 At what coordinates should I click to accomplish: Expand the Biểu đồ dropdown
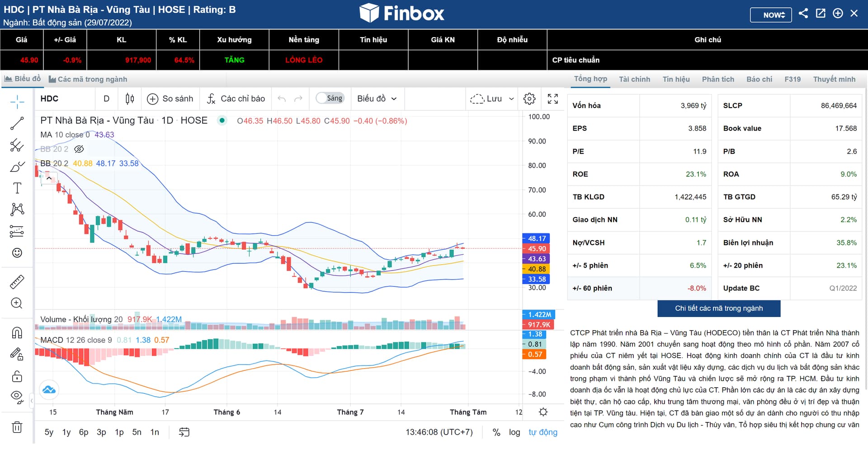click(x=377, y=99)
